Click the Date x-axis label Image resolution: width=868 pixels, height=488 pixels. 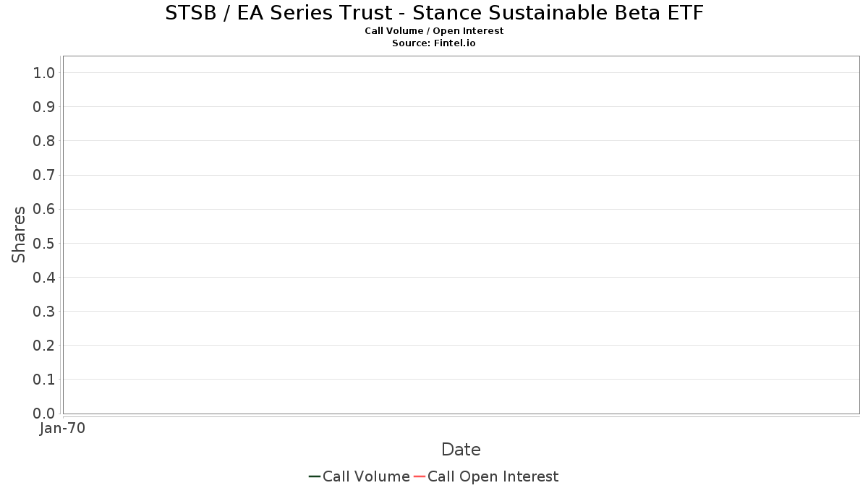461,450
